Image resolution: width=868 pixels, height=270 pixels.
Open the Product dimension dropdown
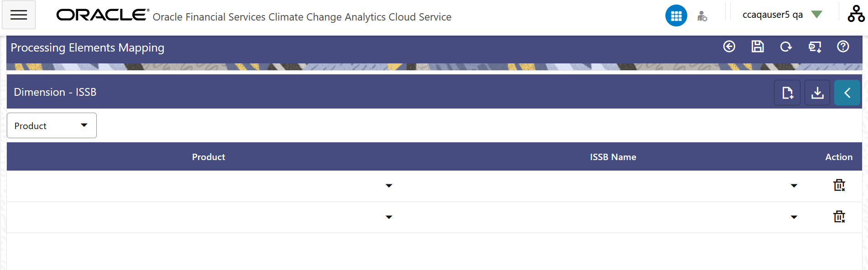point(52,125)
